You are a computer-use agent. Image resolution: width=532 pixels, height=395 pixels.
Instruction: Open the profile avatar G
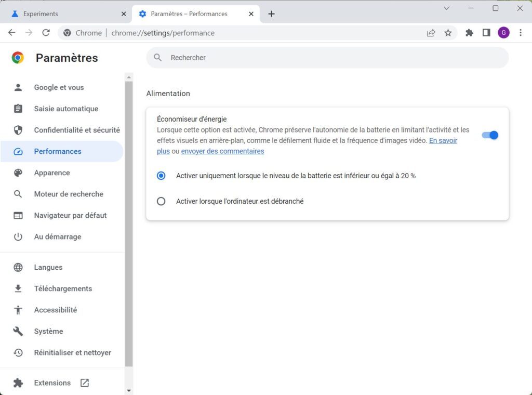coord(503,33)
